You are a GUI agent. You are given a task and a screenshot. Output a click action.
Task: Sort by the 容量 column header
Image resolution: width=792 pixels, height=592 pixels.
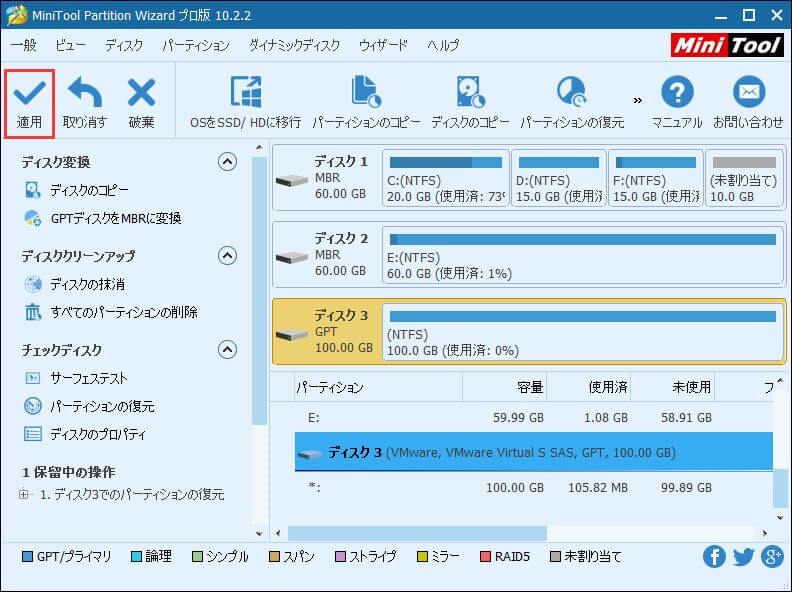pos(505,387)
